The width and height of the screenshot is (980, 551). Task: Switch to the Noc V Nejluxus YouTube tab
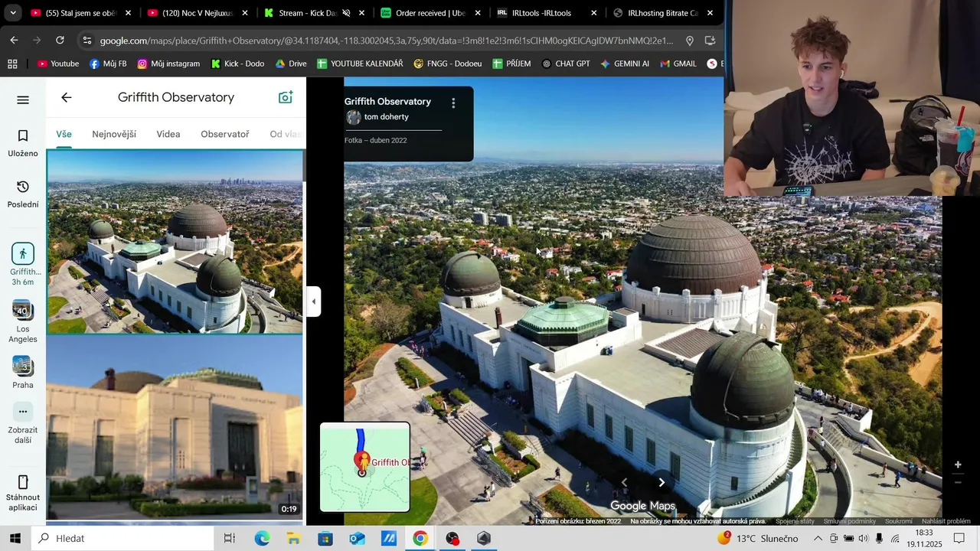point(198,13)
